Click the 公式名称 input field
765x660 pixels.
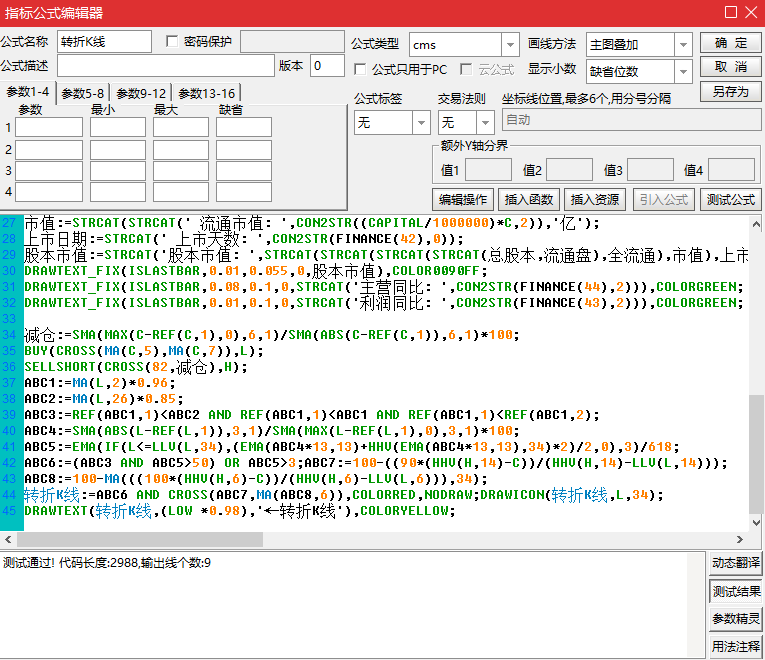(x=104, y=42)
